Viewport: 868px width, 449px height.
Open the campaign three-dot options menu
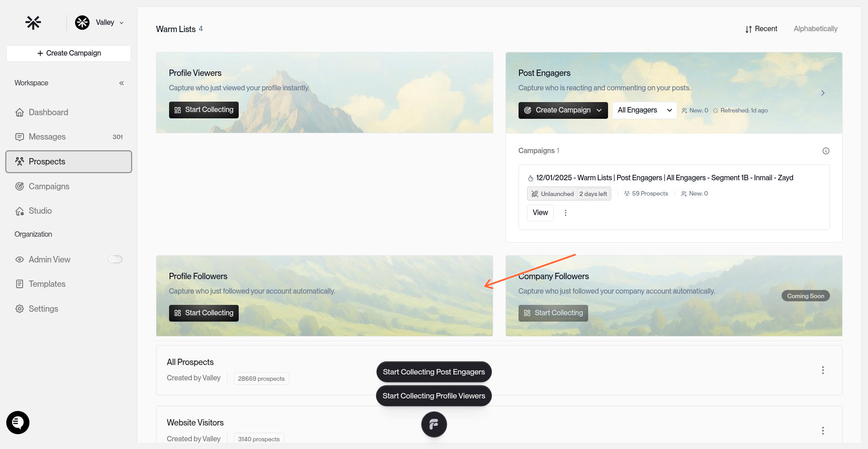pos(566,213)
